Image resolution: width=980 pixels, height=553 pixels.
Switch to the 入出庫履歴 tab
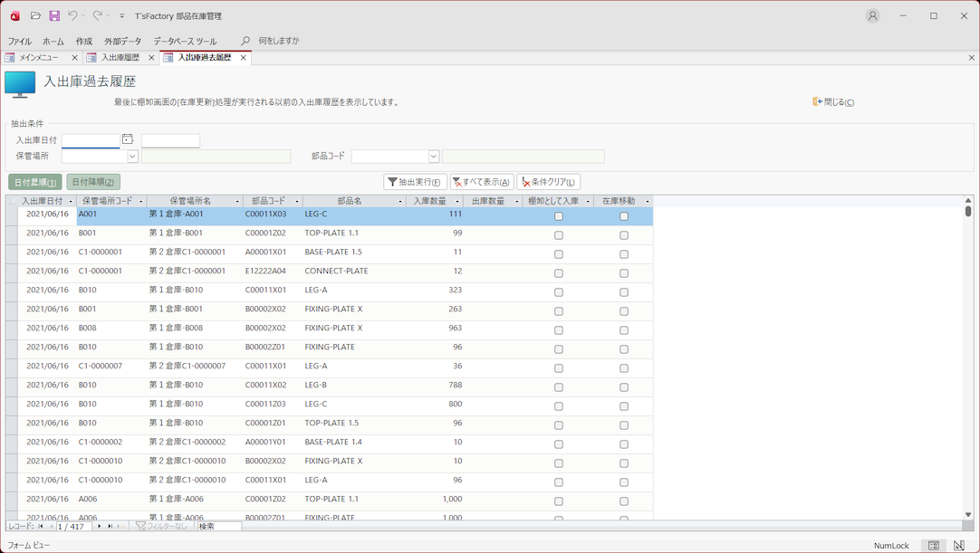(x=120, y=58)
